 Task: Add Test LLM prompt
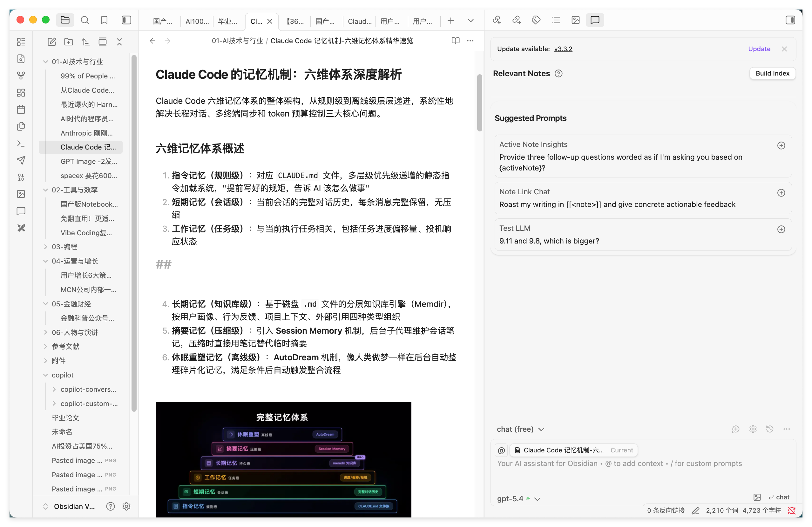point(781,230)
